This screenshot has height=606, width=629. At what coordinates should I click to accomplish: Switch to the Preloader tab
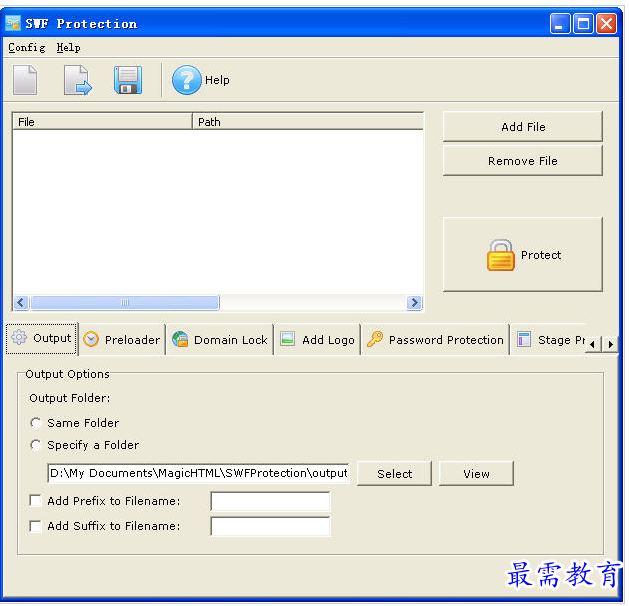tap(122, 340)
